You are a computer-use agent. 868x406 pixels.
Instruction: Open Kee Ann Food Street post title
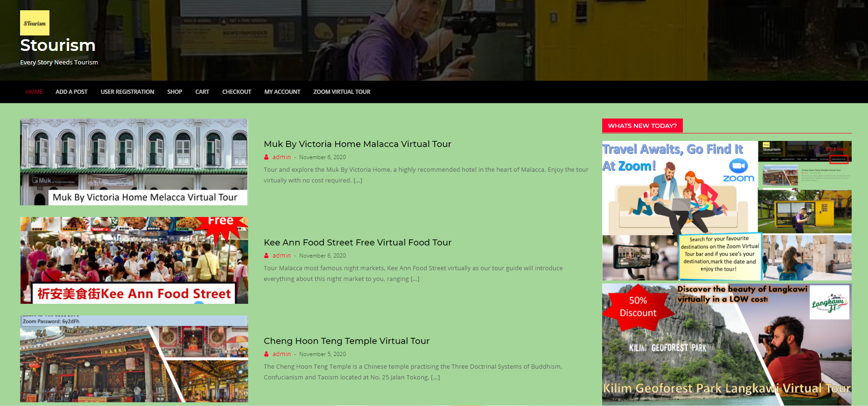click(x=357, y=243)
